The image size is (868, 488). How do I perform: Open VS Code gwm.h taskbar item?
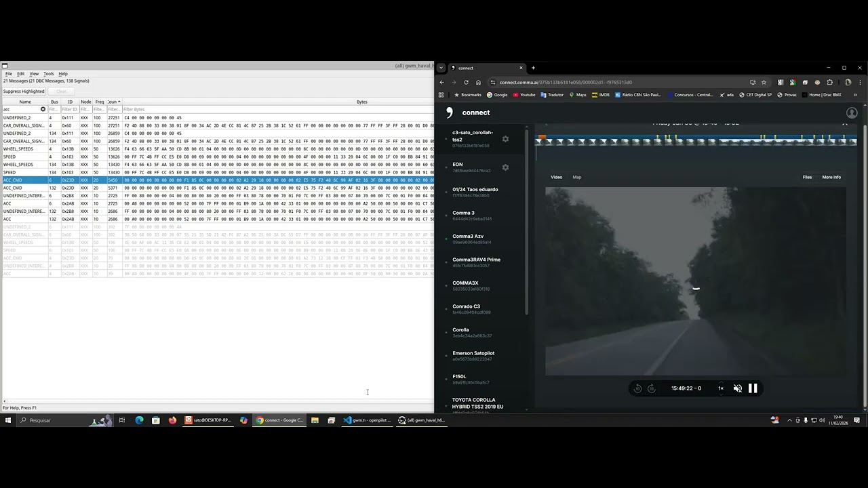point(367,420)
